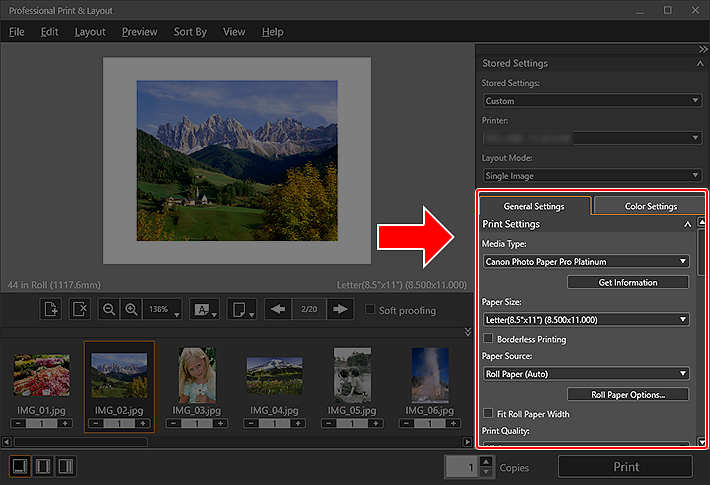This screenshot has height=485, width=710.
Task: Open the Layout menu
Action: (x=90, y=32)
